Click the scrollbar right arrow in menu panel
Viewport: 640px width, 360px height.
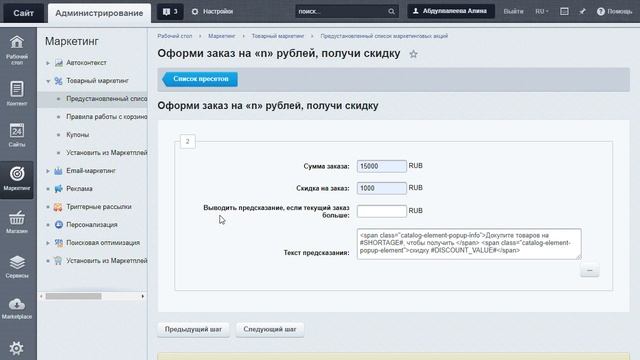(x=142, y=296)
